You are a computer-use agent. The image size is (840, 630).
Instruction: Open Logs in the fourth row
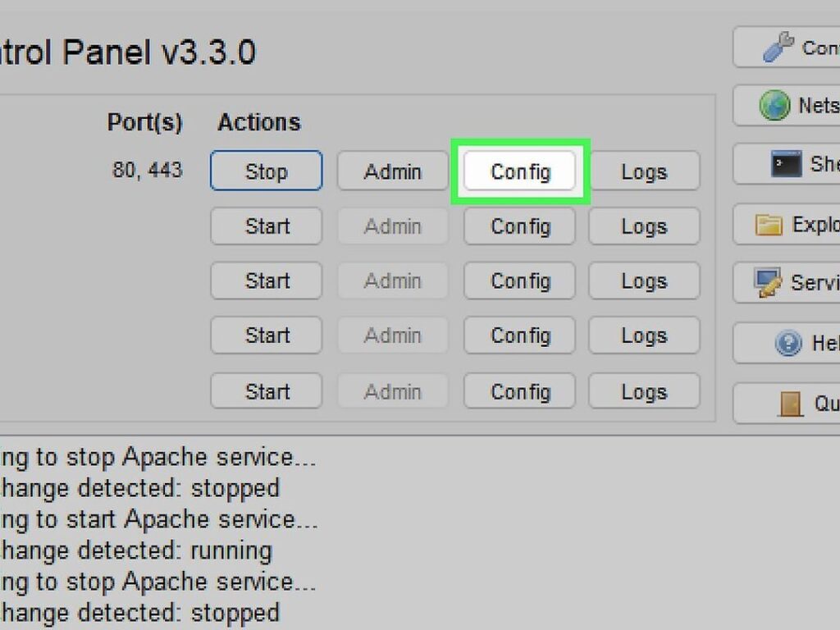point(644,336)
